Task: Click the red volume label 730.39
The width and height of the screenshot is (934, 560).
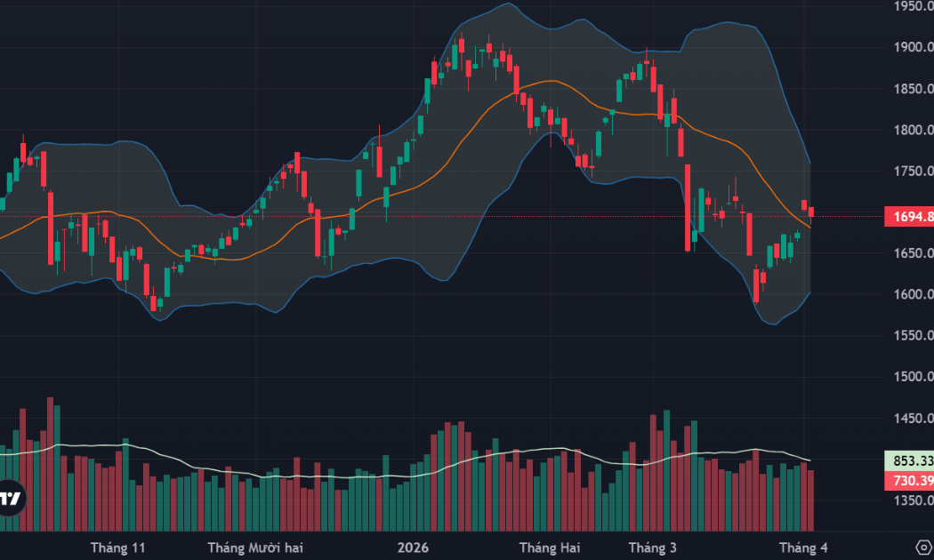Action: [x=907, y=481]
